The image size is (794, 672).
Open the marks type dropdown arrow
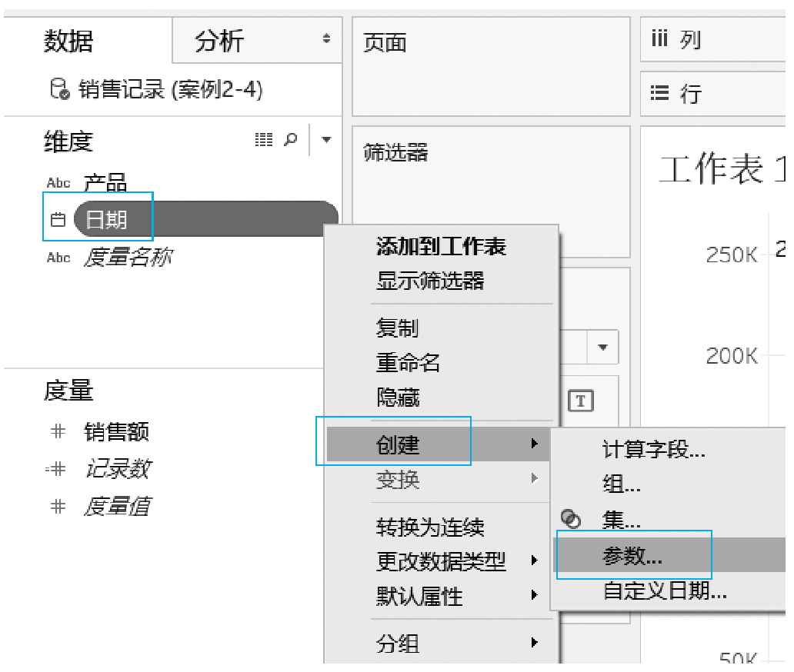point(603,348)
